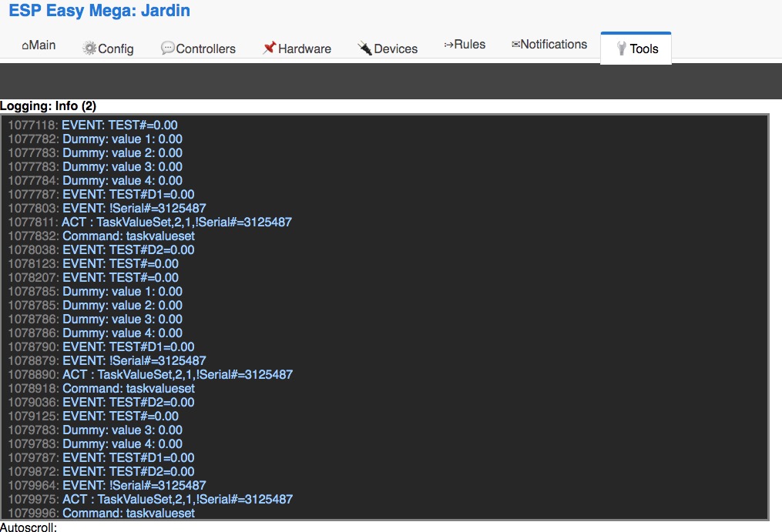Select log line 1078790 EVENT: TEST#D1=0.00
The image size is (782, 532).
101,347
